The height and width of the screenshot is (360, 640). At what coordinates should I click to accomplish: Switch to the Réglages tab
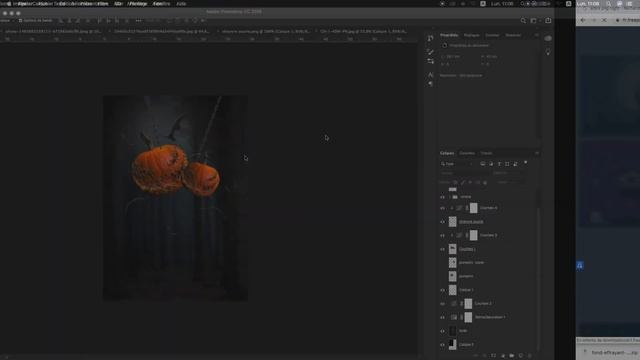point(471,35)
